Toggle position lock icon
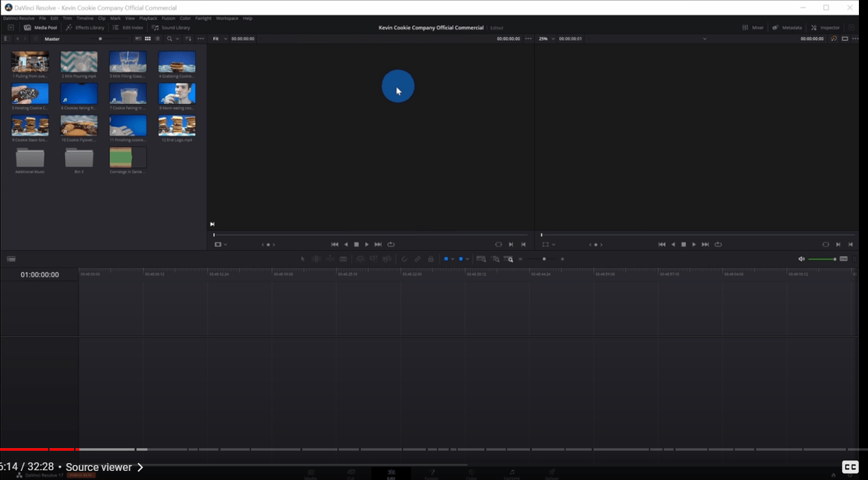This screenshot has width=868, height=480. click(x=430, y=259)
